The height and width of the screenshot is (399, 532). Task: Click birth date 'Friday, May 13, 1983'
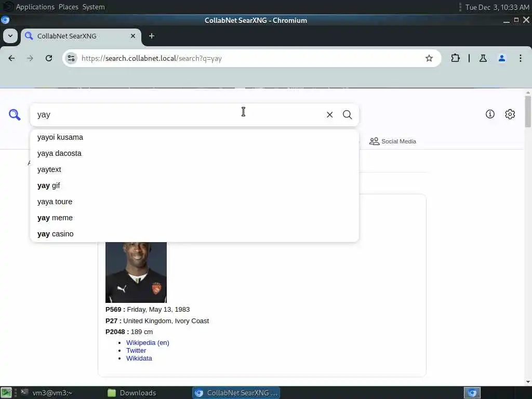158,310
